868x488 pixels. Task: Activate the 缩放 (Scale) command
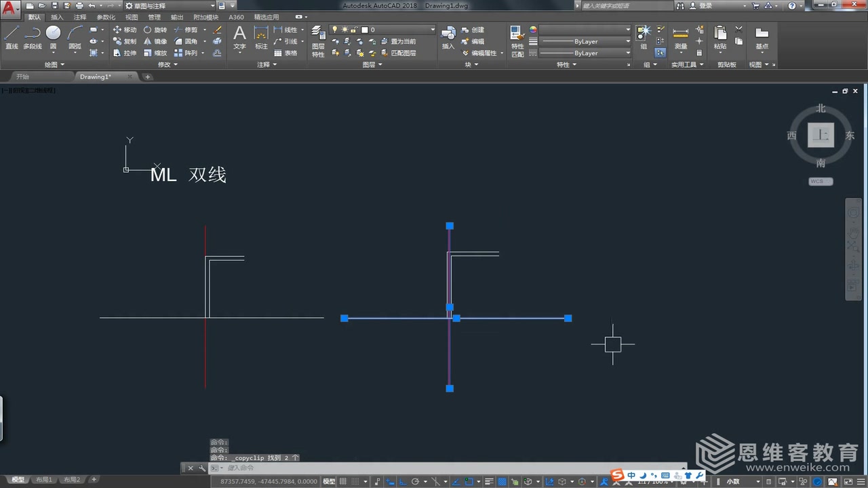point(155,53)
